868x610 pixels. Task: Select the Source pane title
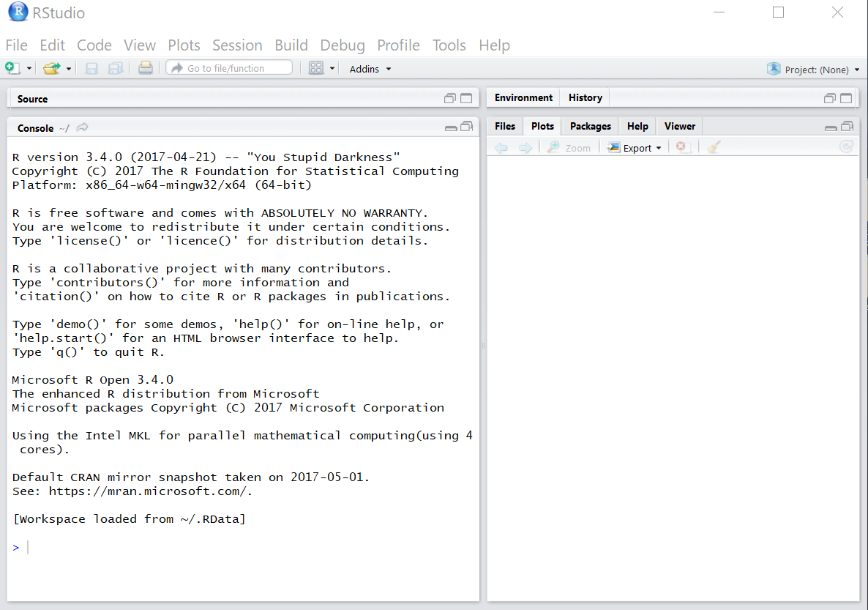[x=32, y=99]
